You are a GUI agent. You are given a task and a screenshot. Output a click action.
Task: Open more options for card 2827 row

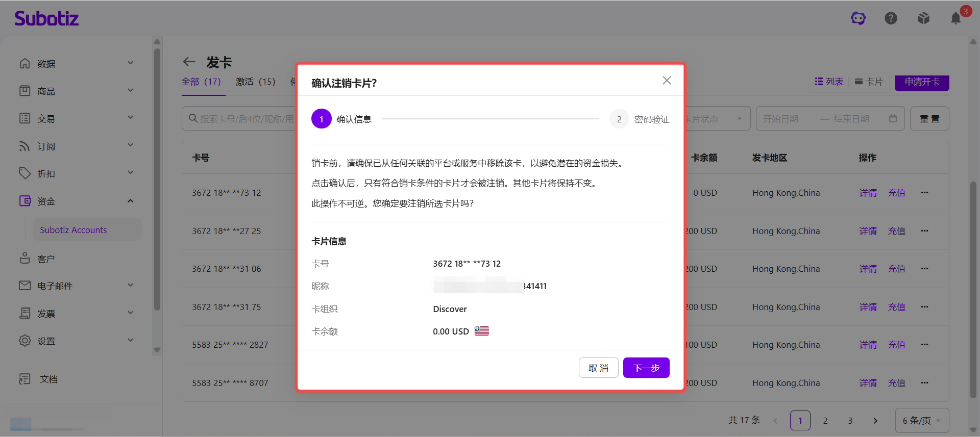coord(924,345)
